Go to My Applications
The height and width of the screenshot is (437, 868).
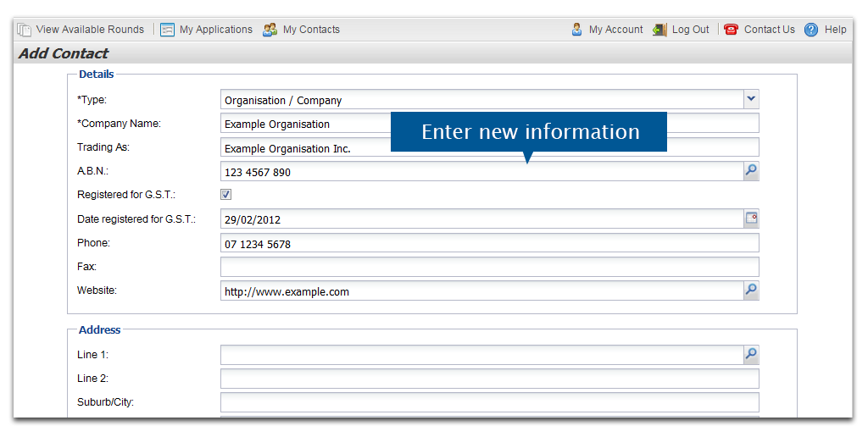(216, 30)
